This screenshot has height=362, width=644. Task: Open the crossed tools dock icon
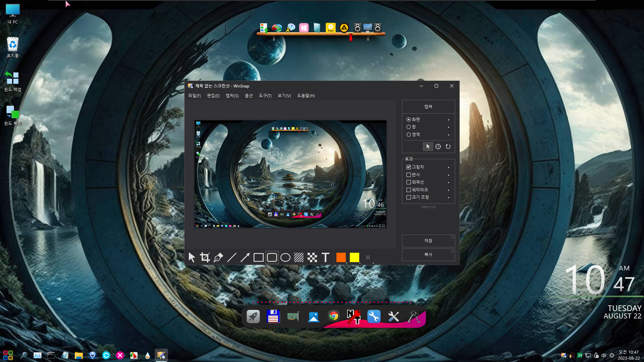(x=394, y=316)
